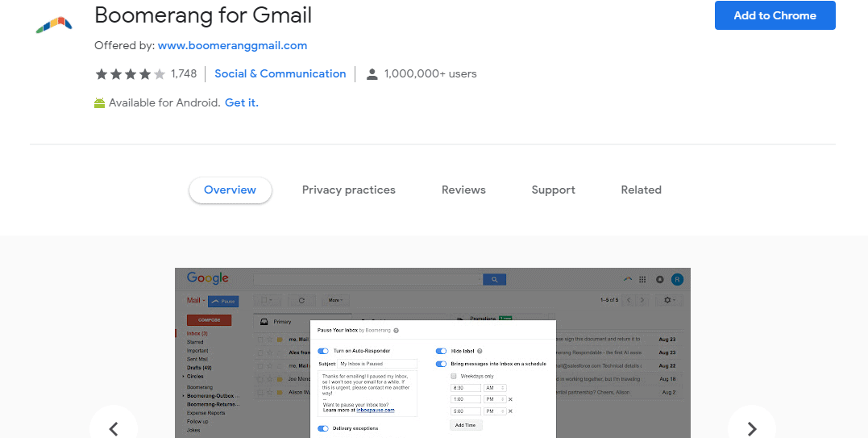Screen dimensions: 868x438
Task: Select Starred in preview sidebar
Action: click(195, 342)
